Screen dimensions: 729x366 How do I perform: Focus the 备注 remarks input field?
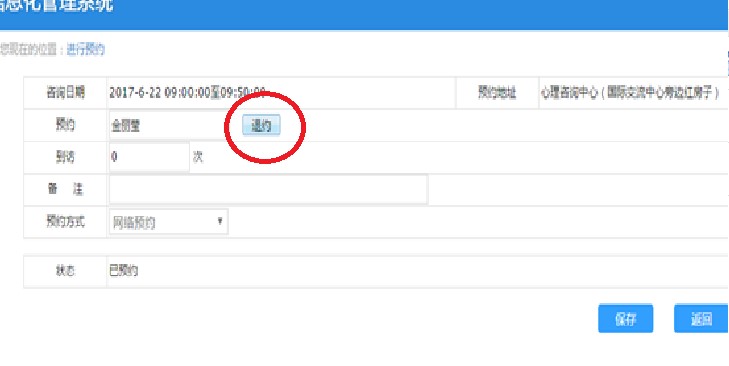click(x=268, y=189)
